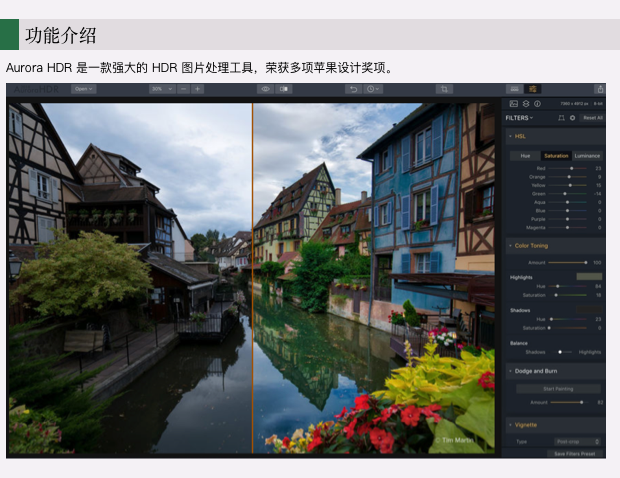Click the Start Painting button

[558, 389]
